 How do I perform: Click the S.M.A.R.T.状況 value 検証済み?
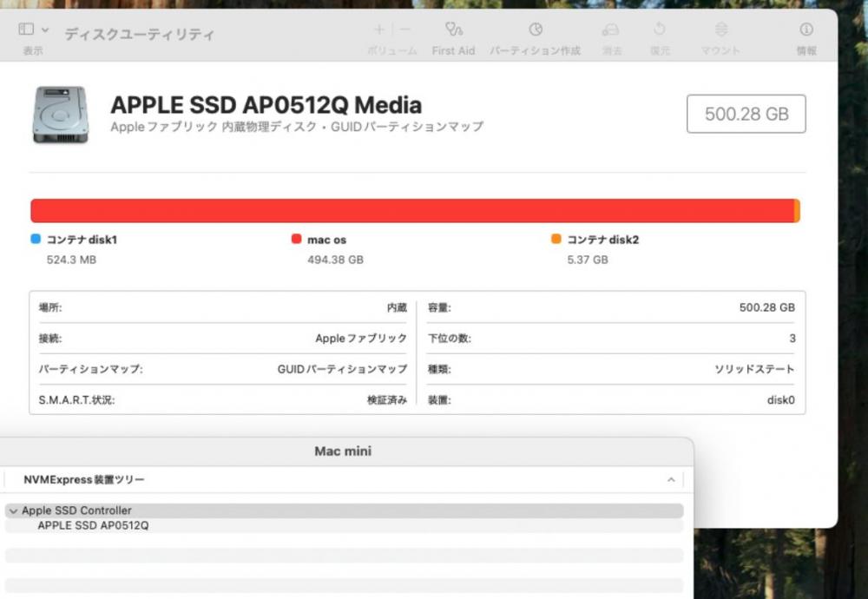(x=387, y=399)
